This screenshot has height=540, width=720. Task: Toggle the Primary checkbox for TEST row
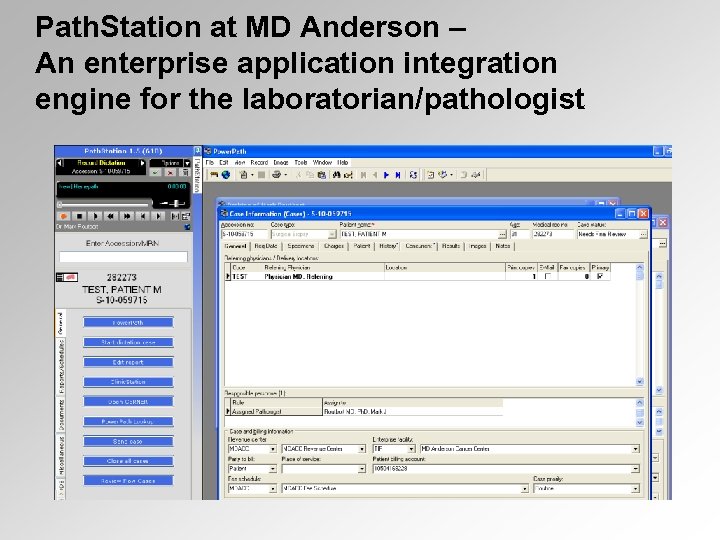coord(600,276)
